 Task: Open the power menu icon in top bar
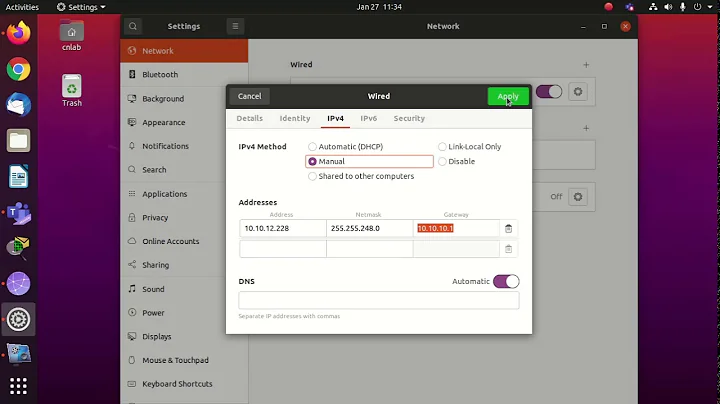(698, 7)
